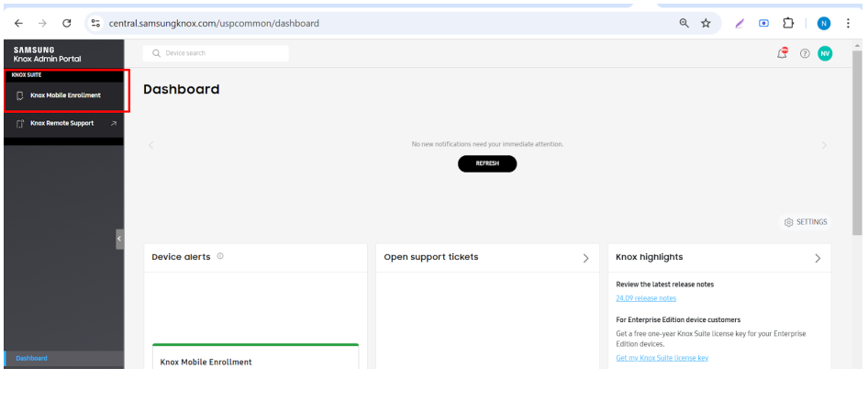Click the Device alerts info icon

point(220,256)
